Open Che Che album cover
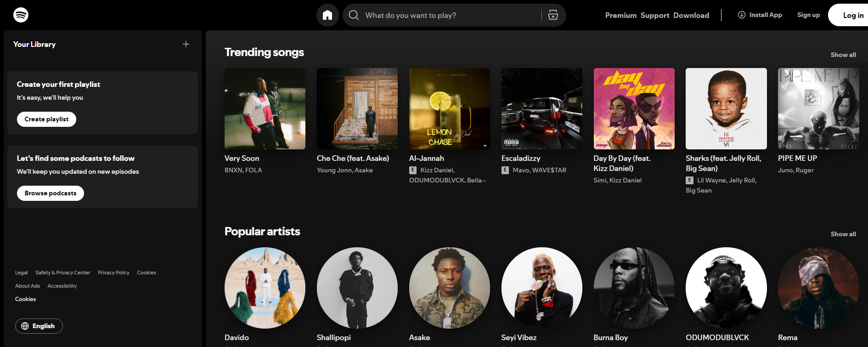 point(357,108)
